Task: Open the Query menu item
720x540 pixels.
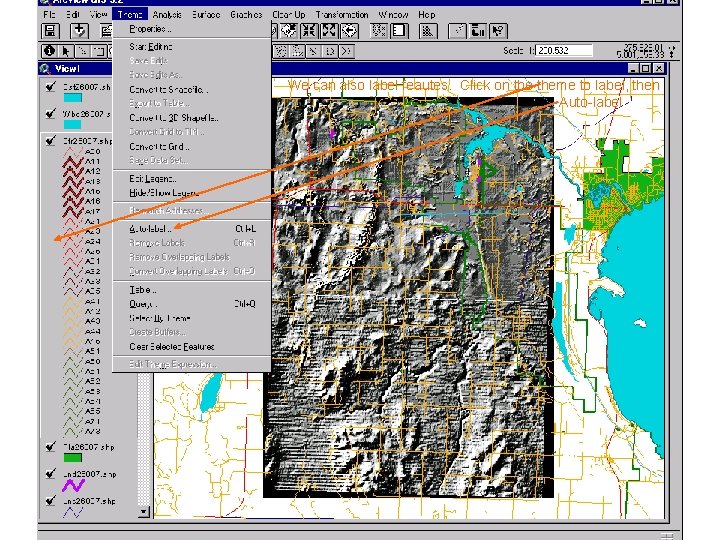Action: (x=142, y=303)
